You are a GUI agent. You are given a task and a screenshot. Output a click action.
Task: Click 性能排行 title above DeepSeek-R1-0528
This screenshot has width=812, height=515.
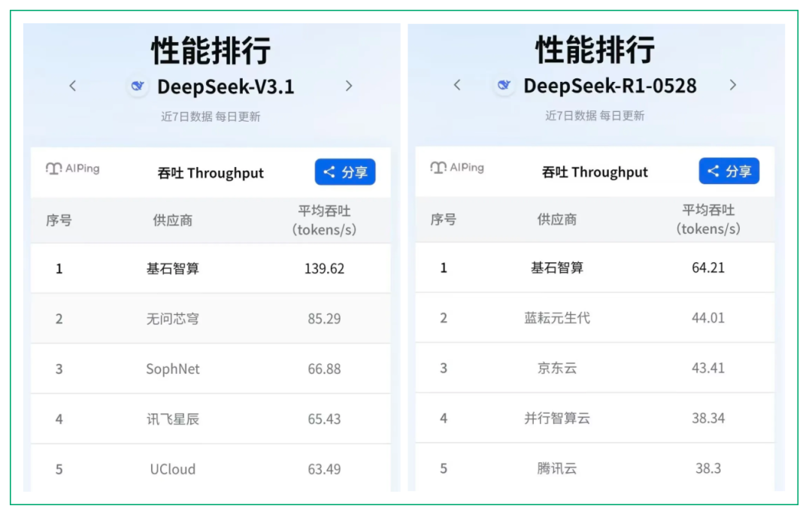point(595,49)
